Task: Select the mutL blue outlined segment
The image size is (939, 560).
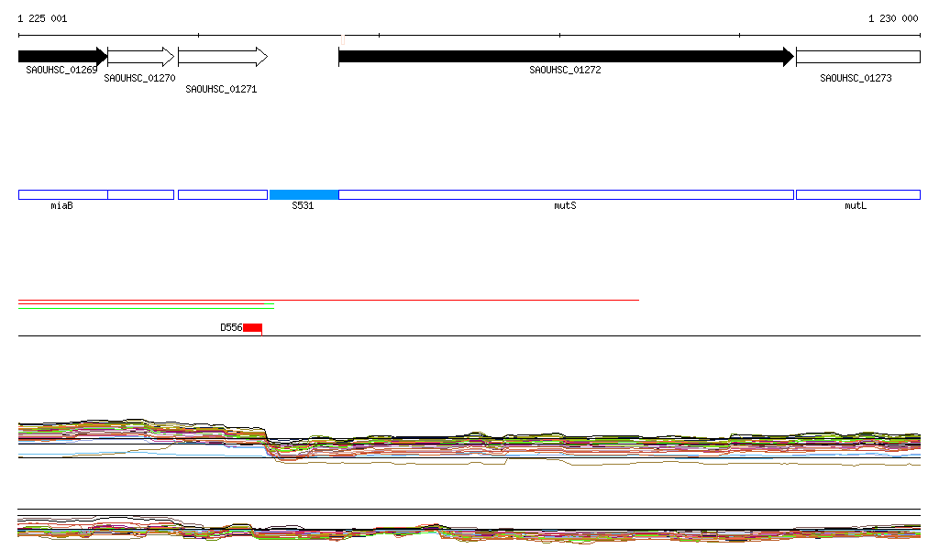Action: coord(858,194)
